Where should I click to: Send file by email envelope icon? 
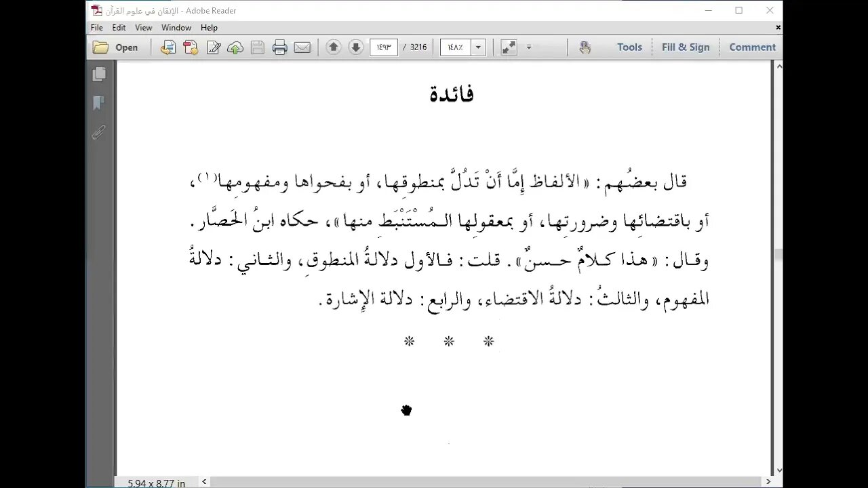[302, 47]
